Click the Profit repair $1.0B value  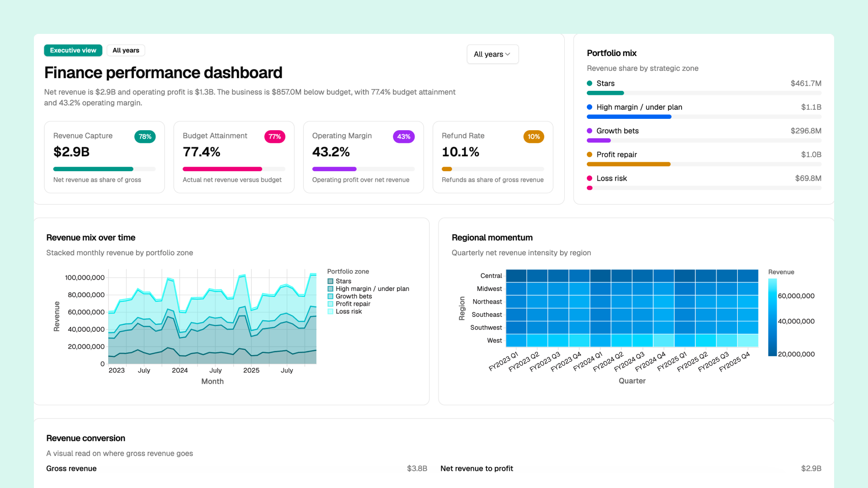click(x=811, y=155)
